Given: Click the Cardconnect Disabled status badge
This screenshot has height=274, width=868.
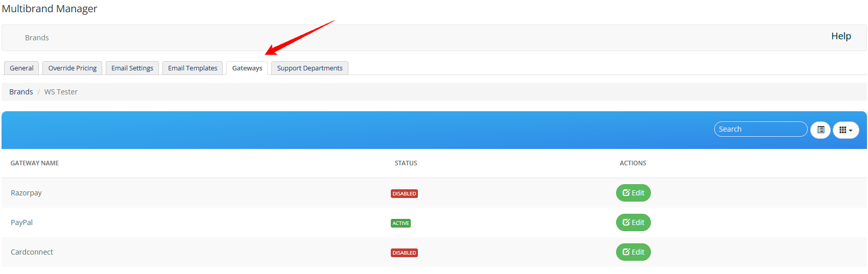Looking at the screenshot, I should coord(404,253).
